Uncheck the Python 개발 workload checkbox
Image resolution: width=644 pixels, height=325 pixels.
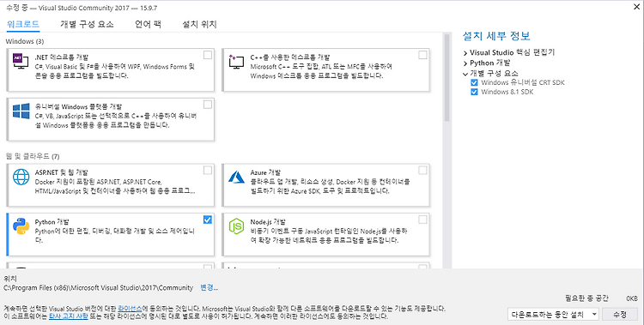[208, 220]
